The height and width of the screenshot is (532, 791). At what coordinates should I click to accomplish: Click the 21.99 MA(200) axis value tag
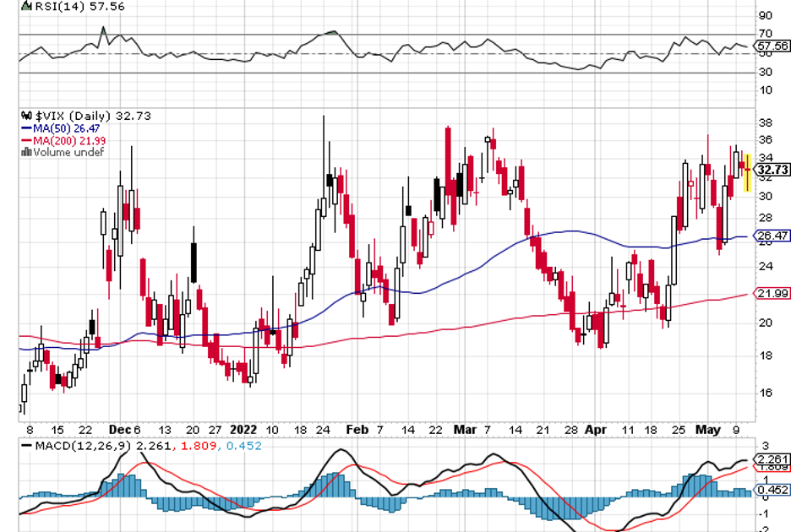tap(772, 292)
